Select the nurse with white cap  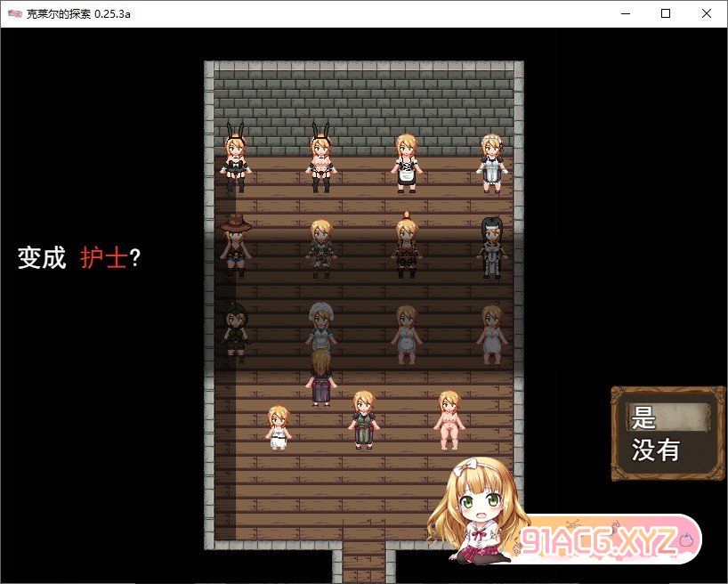(320, 328)
